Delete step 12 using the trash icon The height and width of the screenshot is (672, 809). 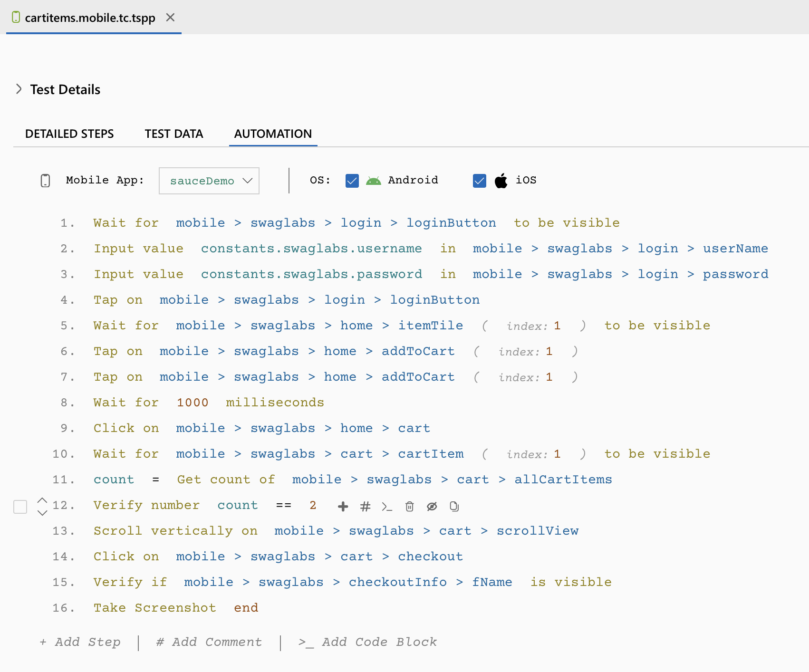(x=409, y=507)
